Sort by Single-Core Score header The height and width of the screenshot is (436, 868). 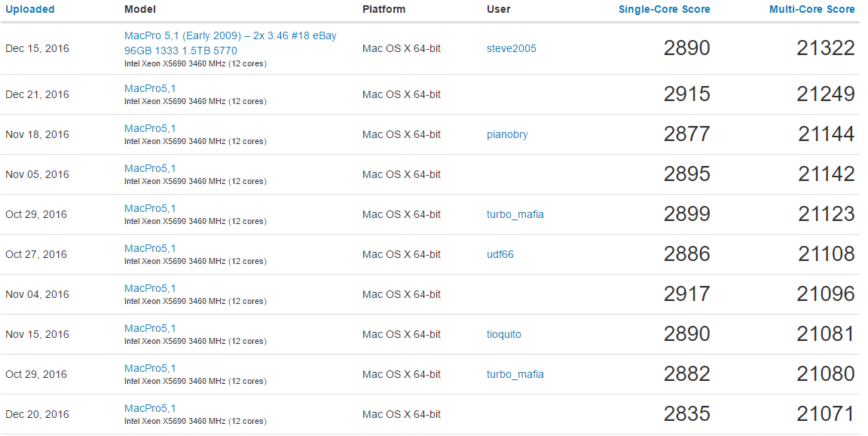tap(664, 10)
